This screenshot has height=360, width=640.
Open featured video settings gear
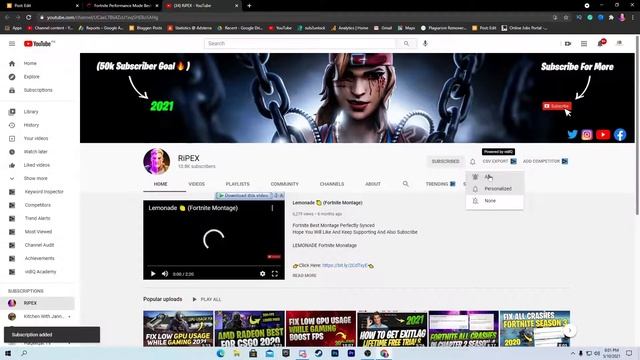pos(262,274)
